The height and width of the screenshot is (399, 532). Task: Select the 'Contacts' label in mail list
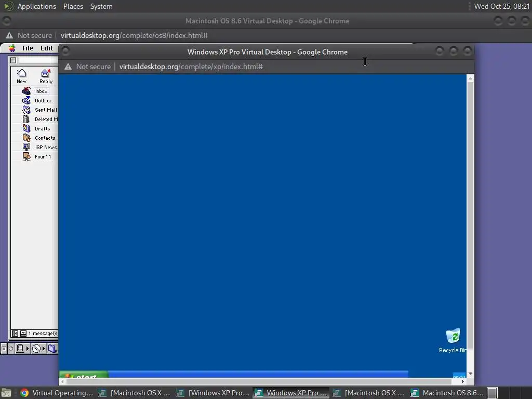(x=45, y=138)
